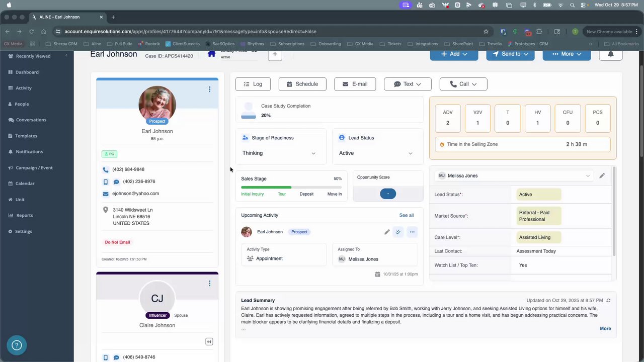Click the People sidebar icon

[x=10, y=104]
